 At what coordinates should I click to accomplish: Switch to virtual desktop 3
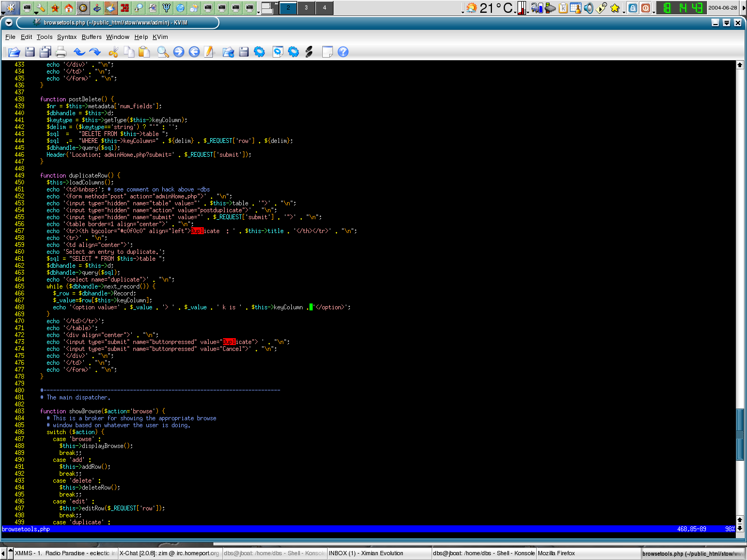[x=306, y=7]
